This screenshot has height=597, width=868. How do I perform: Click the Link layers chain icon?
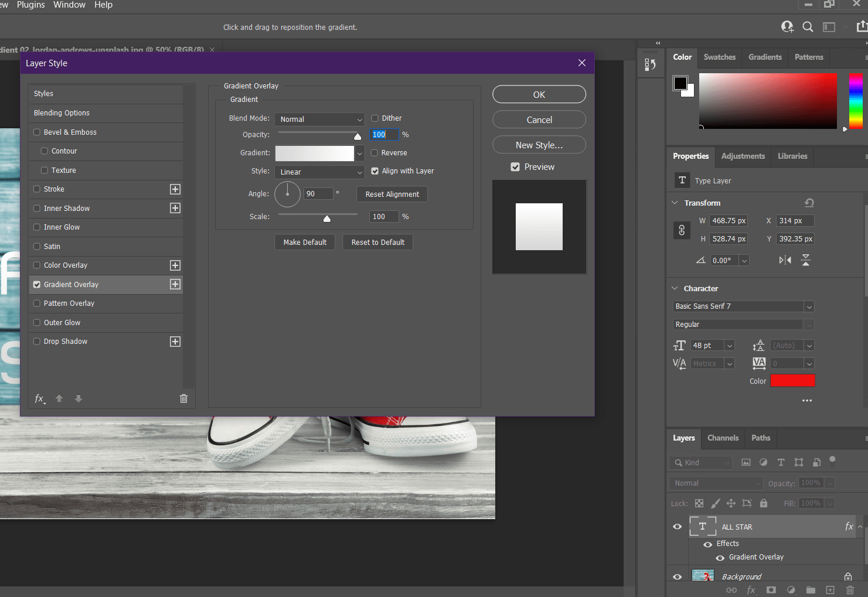click(731, 590)
